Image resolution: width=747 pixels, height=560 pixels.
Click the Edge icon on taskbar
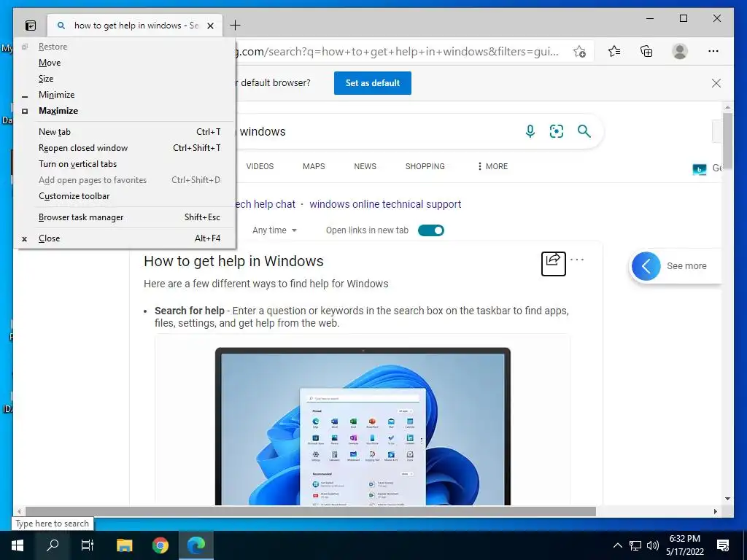(x=196, y=545)
